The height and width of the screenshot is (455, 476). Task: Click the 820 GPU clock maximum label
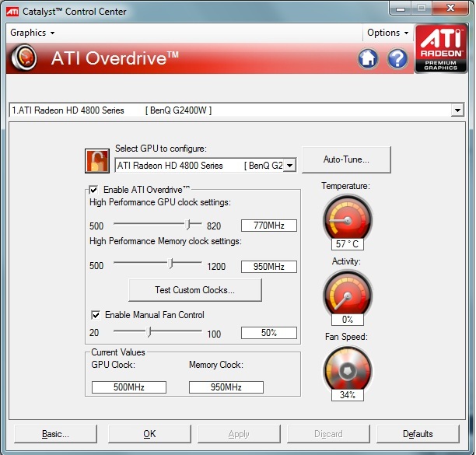click(214, 226)
